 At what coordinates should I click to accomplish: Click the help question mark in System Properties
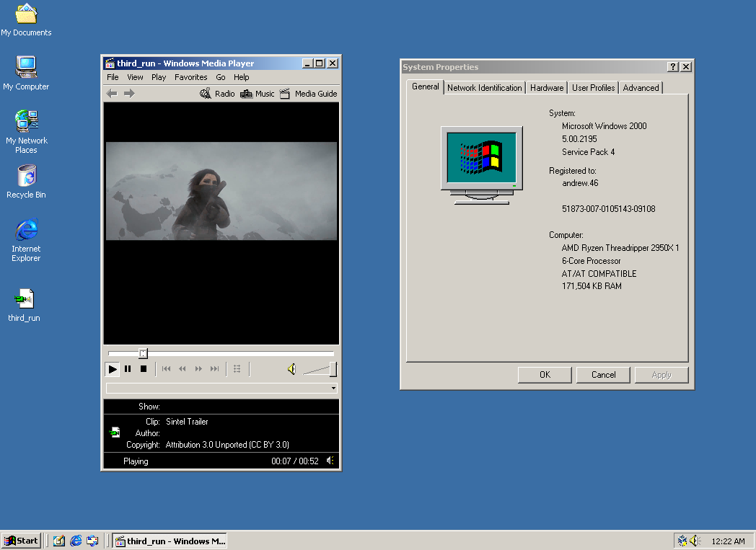(672, 67)
